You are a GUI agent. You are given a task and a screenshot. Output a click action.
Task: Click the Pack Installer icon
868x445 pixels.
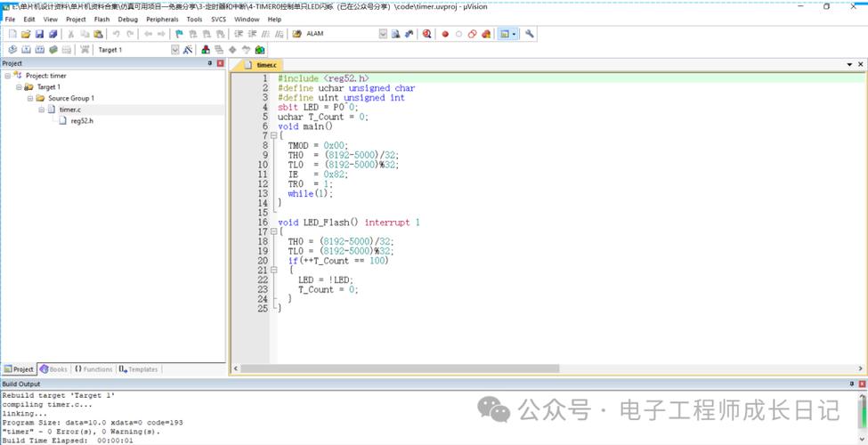click(x=260, y=50)
